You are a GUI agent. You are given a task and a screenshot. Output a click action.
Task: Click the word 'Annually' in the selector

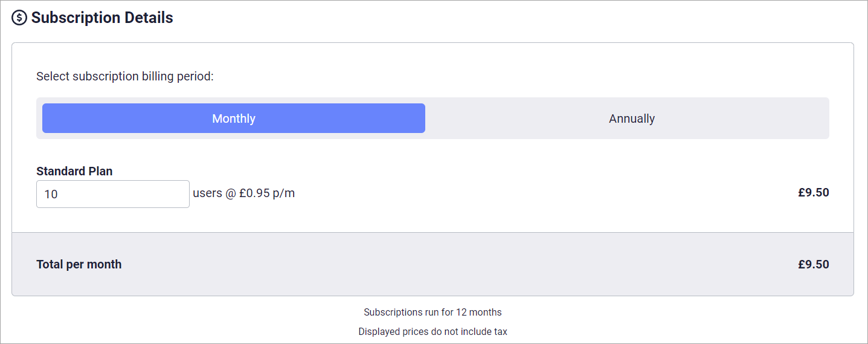[632, 118]
